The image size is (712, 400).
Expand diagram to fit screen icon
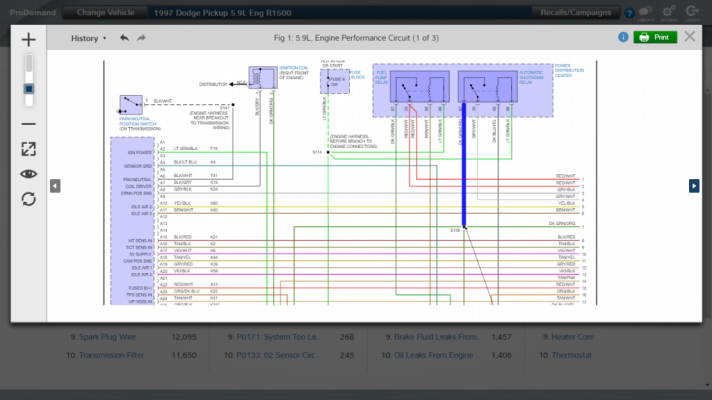pos(28,149)
